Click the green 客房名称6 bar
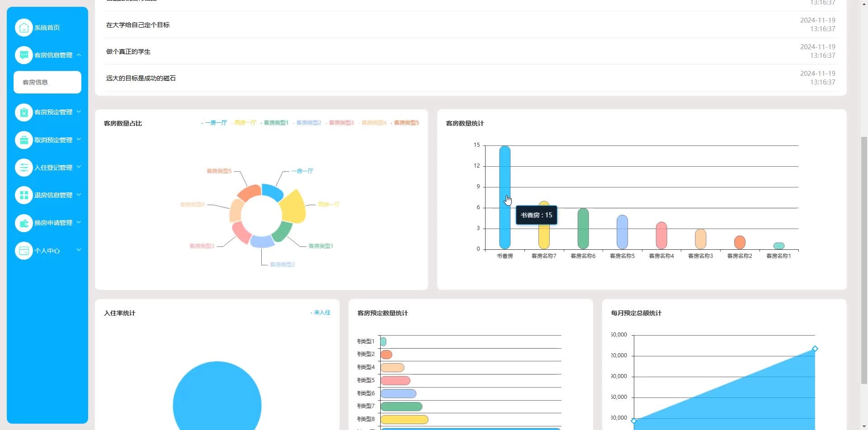 tap(583, 229)
